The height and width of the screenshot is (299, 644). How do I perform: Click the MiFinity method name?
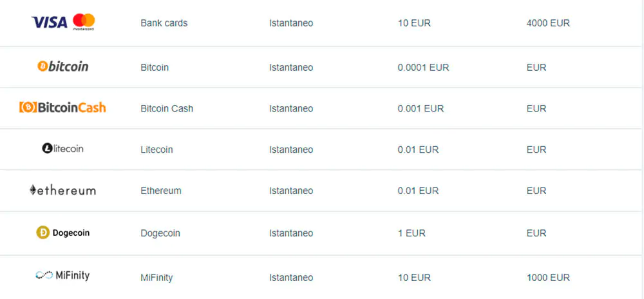tap(156, 278)
